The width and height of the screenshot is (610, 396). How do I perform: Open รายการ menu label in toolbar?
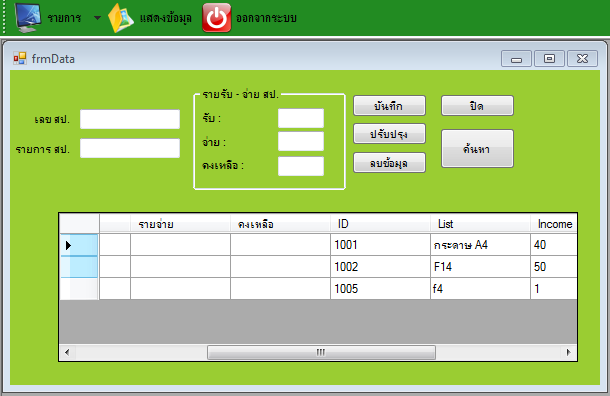pos(65,18)
